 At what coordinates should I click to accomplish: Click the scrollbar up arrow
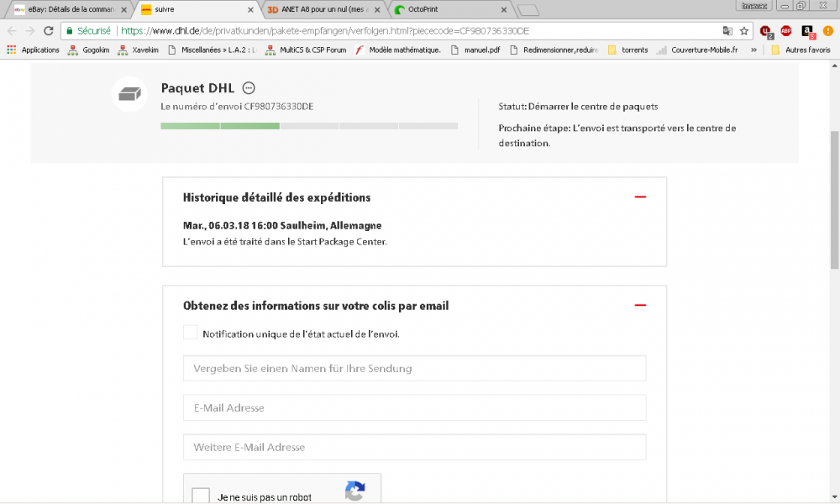835,66
